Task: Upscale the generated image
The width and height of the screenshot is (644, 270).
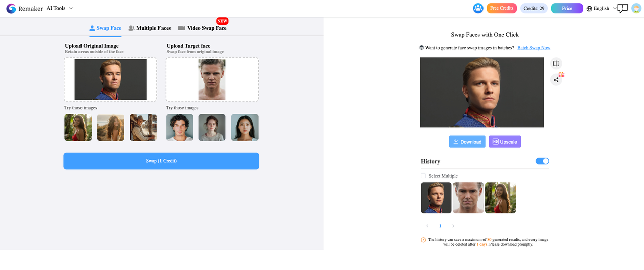Action: click(505, 142)
